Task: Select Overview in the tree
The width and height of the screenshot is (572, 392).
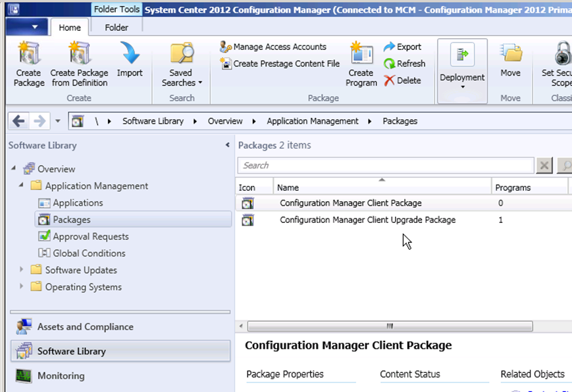Action: [56, 169]
